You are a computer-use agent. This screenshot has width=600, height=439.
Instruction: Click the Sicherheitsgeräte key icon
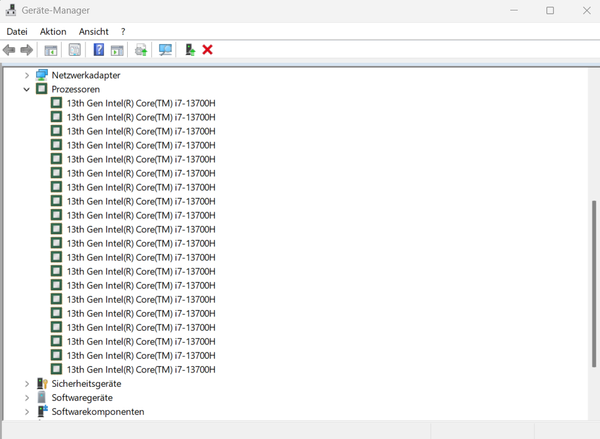42,384
